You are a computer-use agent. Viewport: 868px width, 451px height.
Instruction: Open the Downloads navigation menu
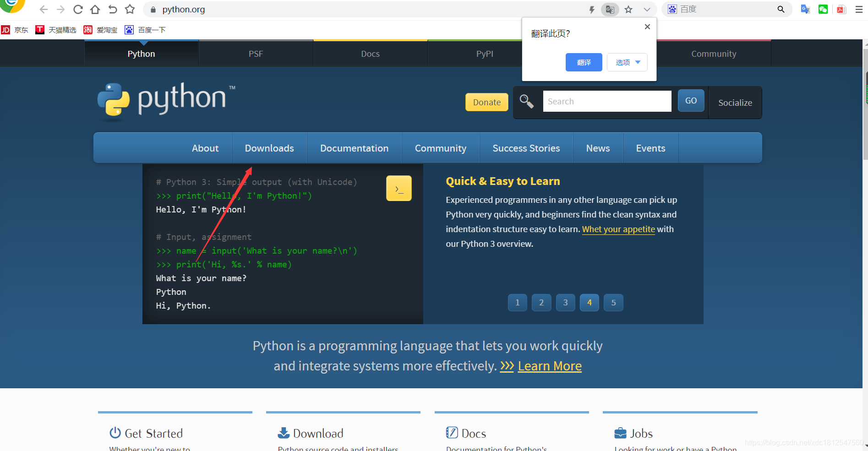tap(269, 148)
